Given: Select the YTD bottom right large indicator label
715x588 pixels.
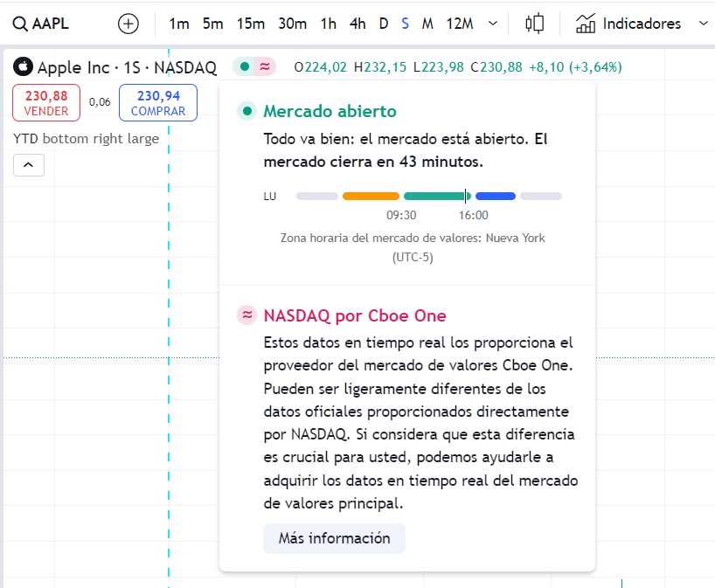Looking at the screenshot, I should click(87, 139).
